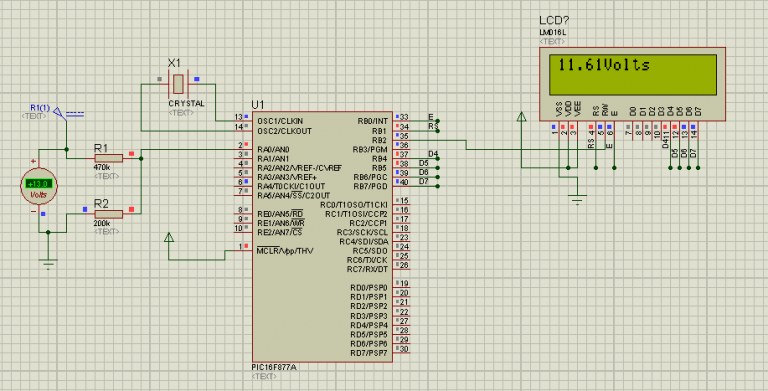Click the RA1/AN1 pin label
768x391 pixels.
pos(273,159)
